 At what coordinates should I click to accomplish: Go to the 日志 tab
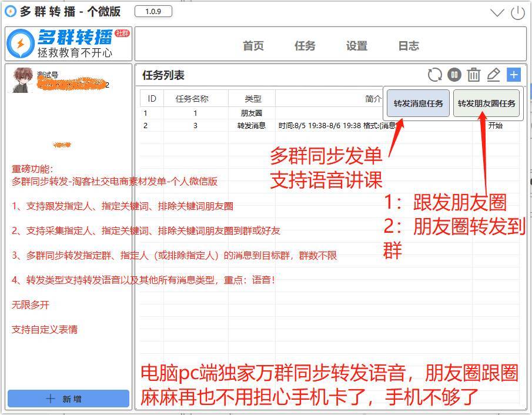click(x=409, y=46)
